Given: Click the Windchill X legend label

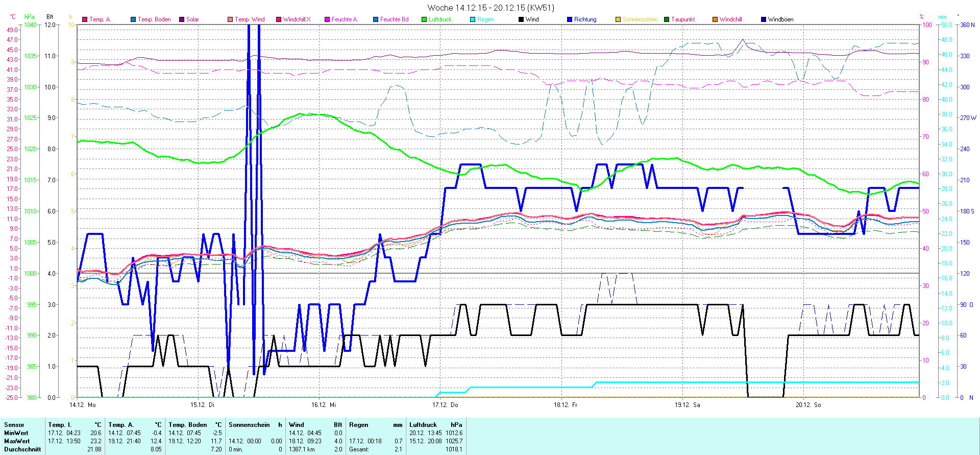Looking at the screenshot, I should (297, 19).
